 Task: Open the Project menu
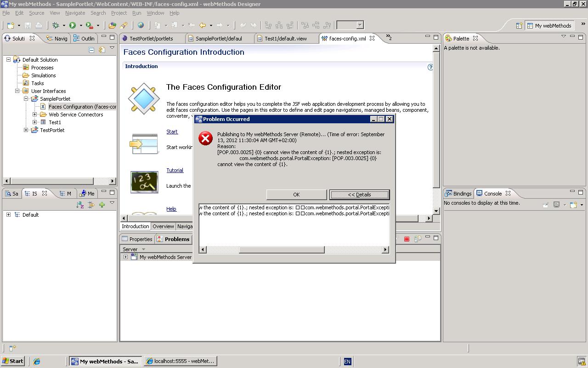(119, 13)
